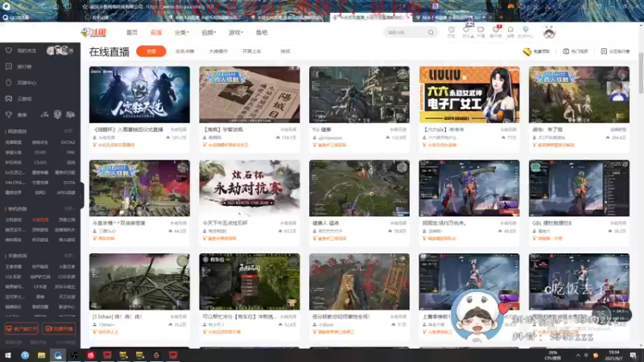
Task: Open the Windows Start menu
Action: tap(8, 355)
